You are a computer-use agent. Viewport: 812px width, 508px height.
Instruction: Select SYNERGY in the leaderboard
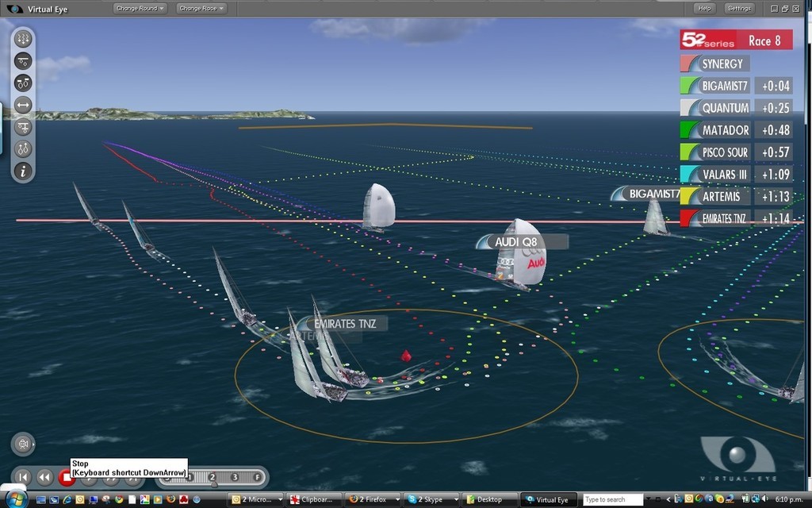[715, 63]
